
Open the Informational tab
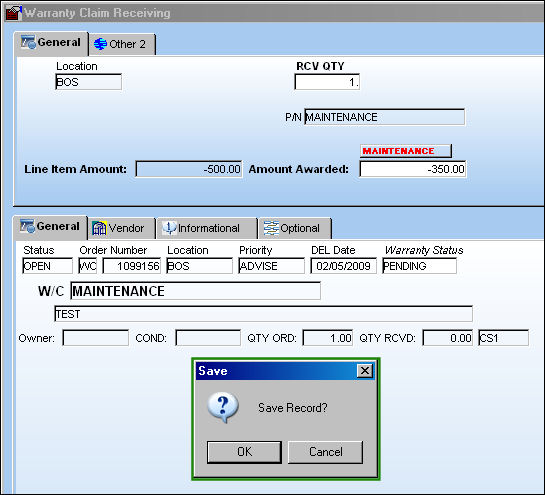(207, 228)
